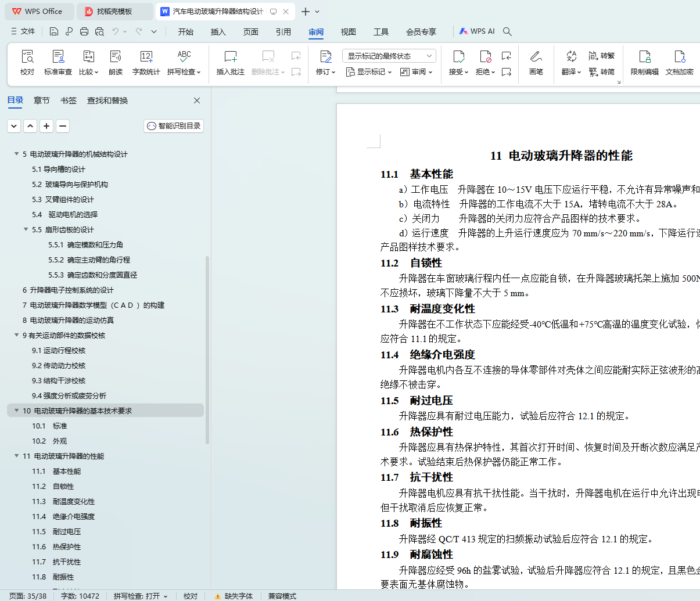
Task: Collapse the chapter 5 电动玻璃升降器的机械结构设计 node
Action: (16, 154)
